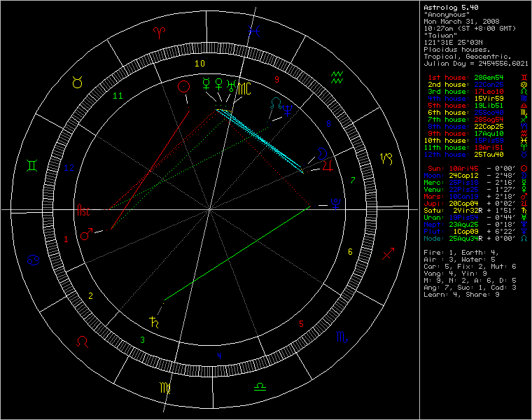Click the Julian Day value line

click(476, 64)
